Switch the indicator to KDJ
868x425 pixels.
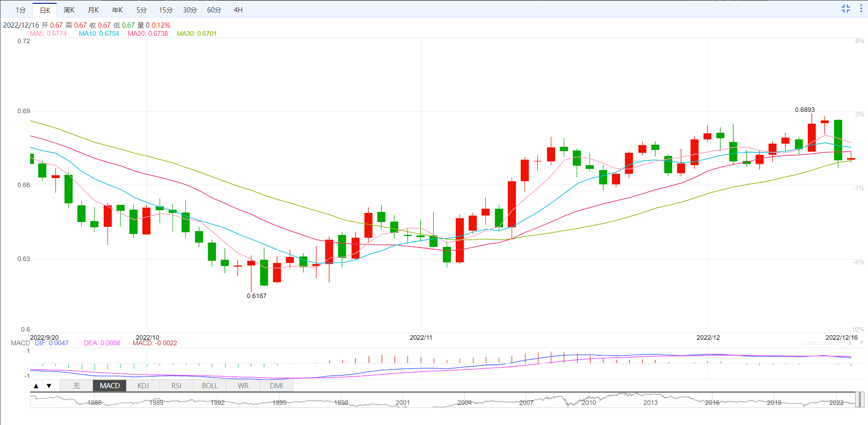coord(143,386)
